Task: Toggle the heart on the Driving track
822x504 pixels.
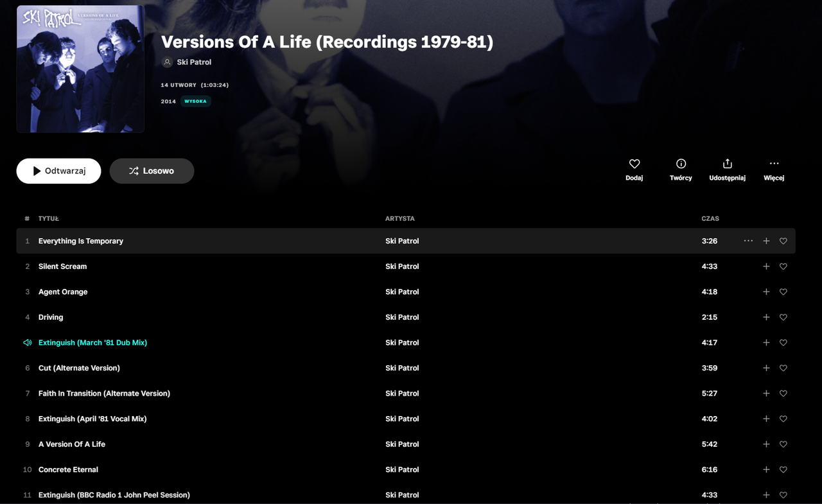Action: (x=783, y=317)
